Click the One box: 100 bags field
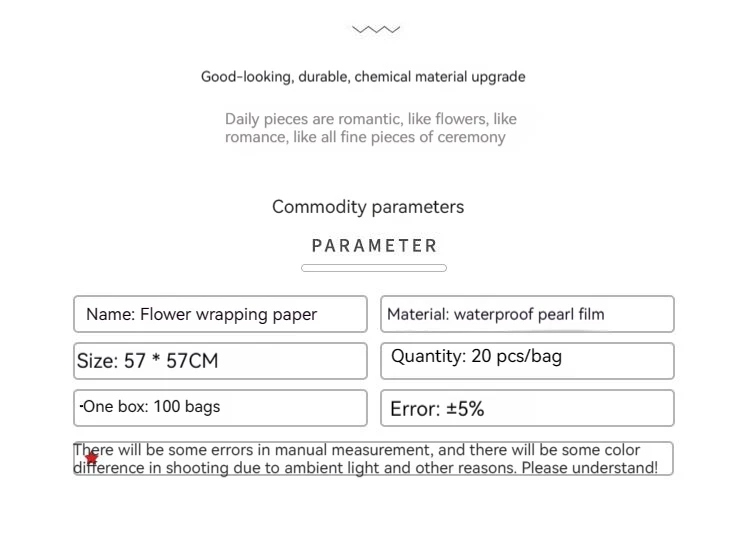This screenshot has width=750, height=535. tap(220, 407)
